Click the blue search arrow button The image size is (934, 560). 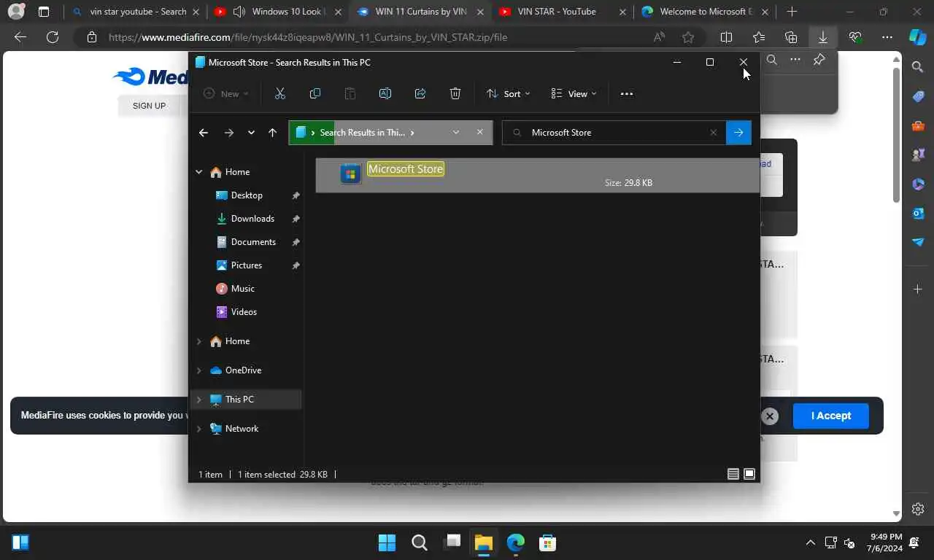point(738,132)
